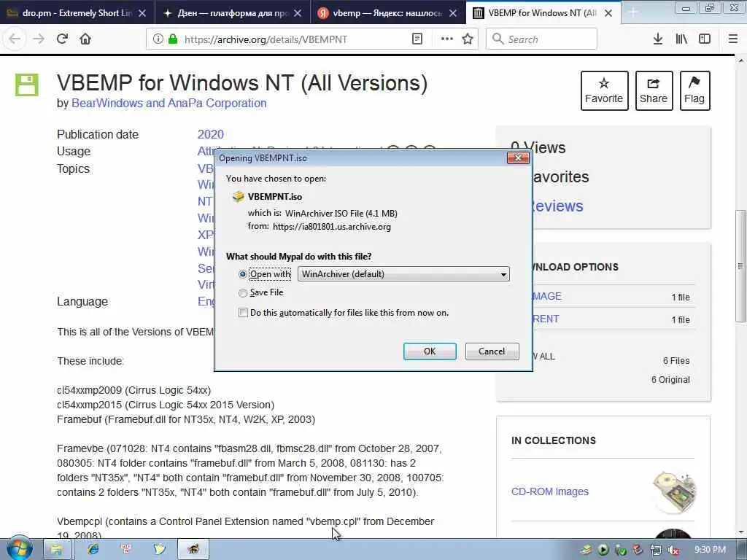This screenshot has width=747, height=560.
Task: Toggle Reader View in address bar
Action: point(417,39)
